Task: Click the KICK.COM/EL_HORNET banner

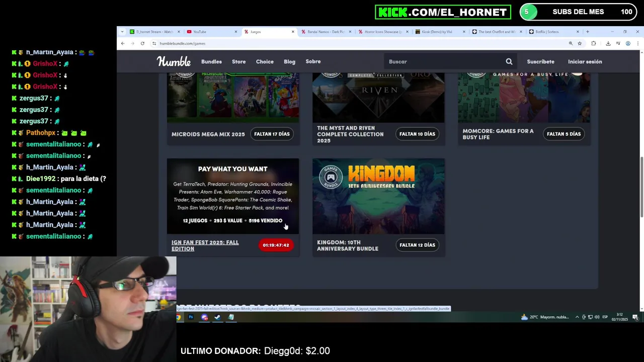Action: (443, 12)
